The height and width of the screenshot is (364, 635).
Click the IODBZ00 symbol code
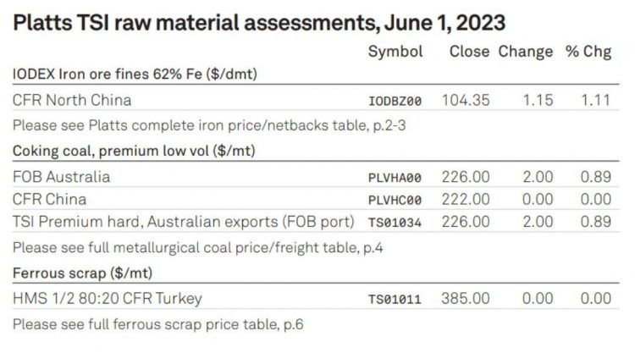[x=395, y=101]
